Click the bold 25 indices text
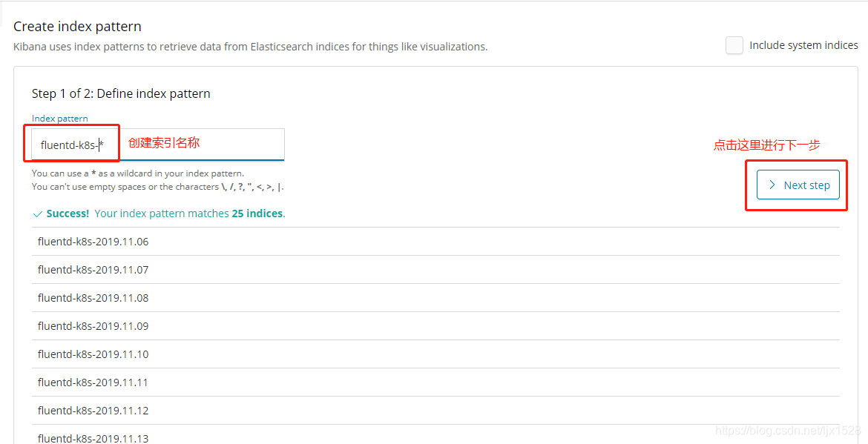The width and height of the screenshot is (868, 444). click(257, 213)
